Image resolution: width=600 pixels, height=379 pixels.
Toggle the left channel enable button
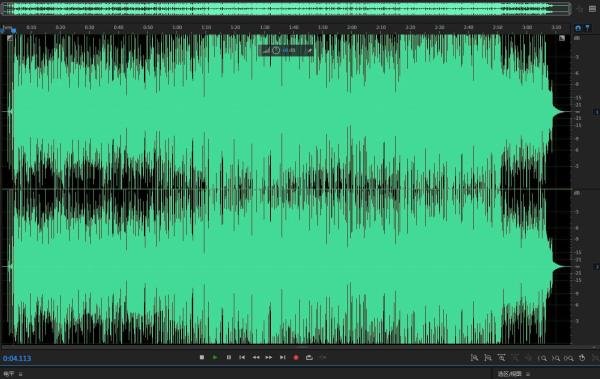coord(596,112)
